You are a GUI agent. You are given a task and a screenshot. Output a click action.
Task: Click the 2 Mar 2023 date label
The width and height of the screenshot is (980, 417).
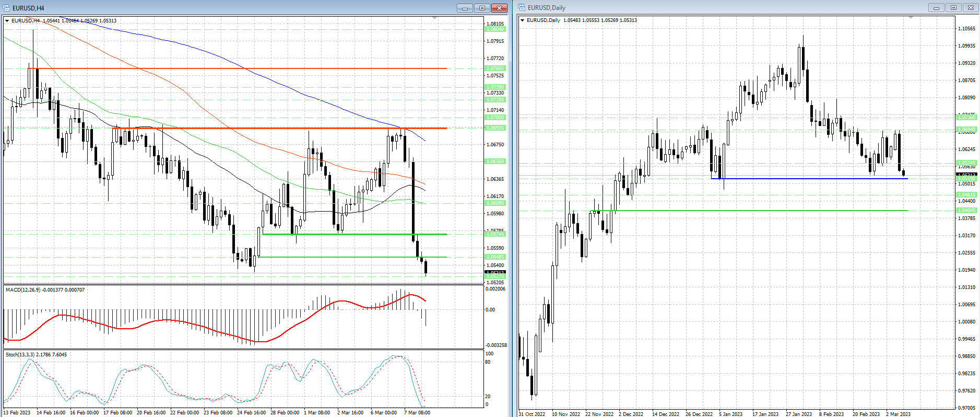tap(898, 414)
